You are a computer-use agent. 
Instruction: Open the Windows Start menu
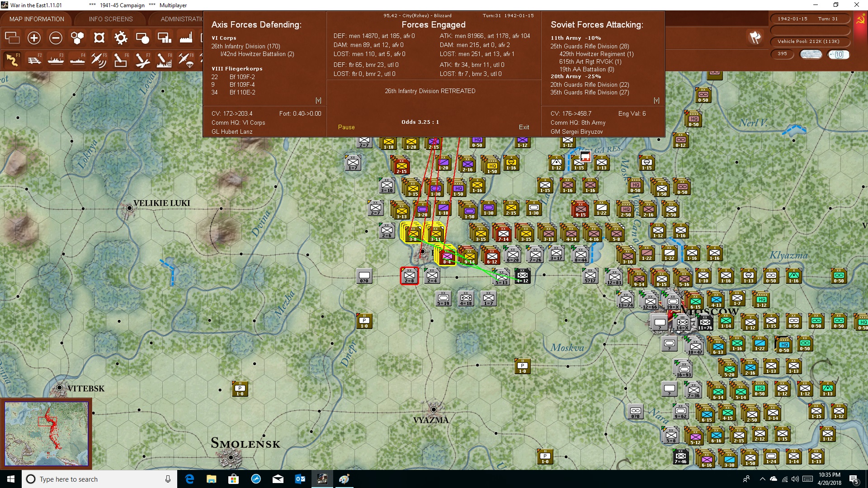pos(11,479)
